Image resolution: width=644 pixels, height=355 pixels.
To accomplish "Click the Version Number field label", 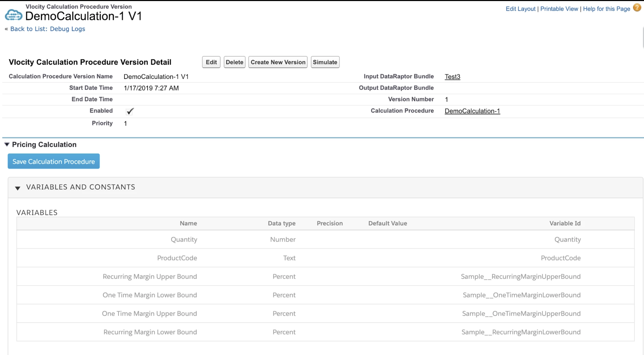I will (x=411, y=99).
